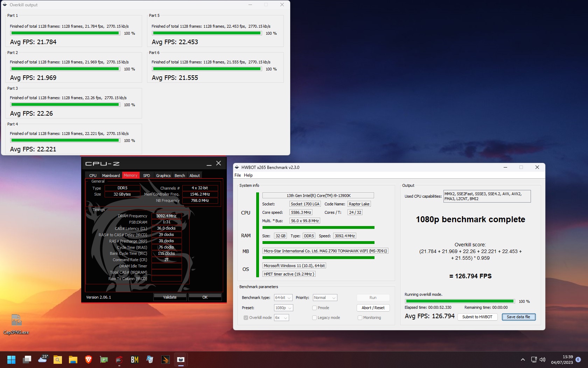Open the Help menu in HWBOT
The image size is (588, 368).
(248, 175)
